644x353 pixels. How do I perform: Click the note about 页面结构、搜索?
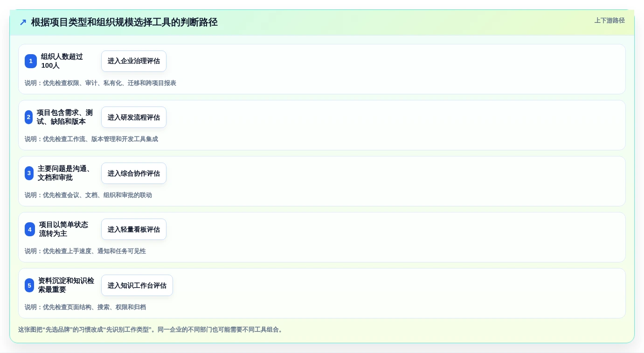pyautogui.click(x=85, y=307)
